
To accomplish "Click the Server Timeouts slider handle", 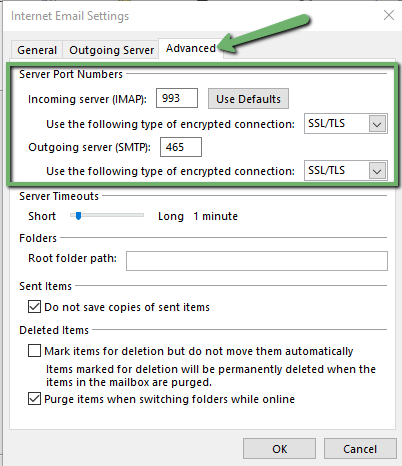I will [78, 216].
